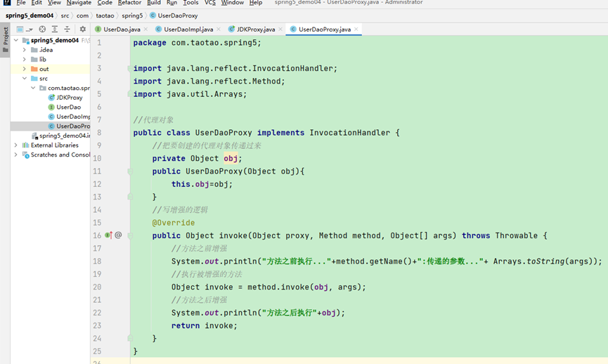Click src in the breadcrumb bar
Screen dimensions: 608x364
pyautogui.click(x=65, y=15)
